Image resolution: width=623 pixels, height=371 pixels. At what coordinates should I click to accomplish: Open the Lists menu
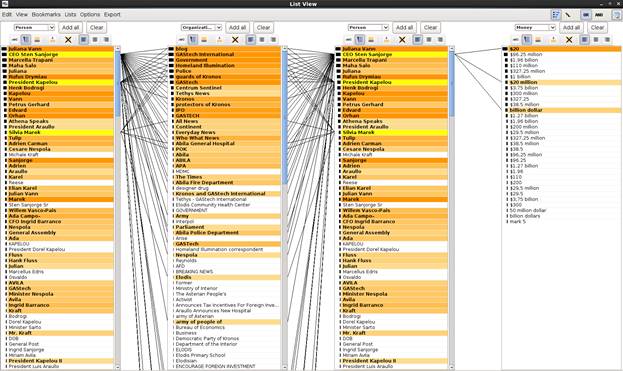70,14
